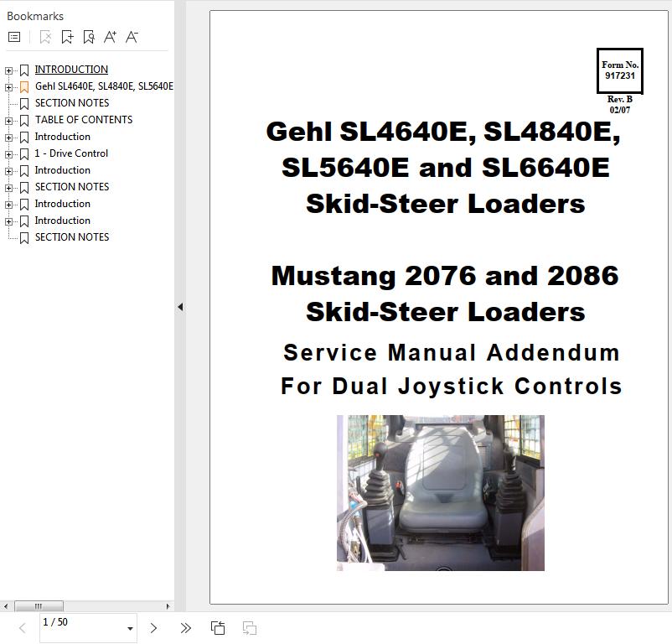Click bookmark icon beside TABLE OF CONTENTS
672x644 pixels.
click(24, 121)
